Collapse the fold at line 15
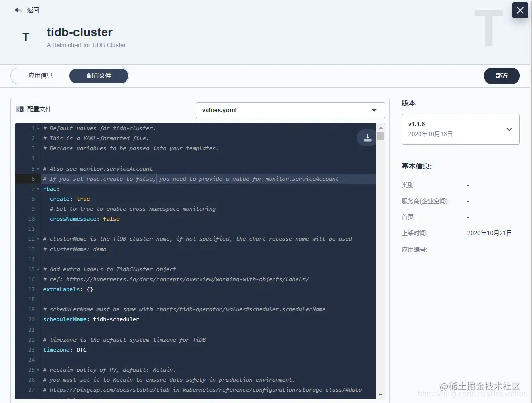This screenshot has width=532, height=403. tap(38, 269)
